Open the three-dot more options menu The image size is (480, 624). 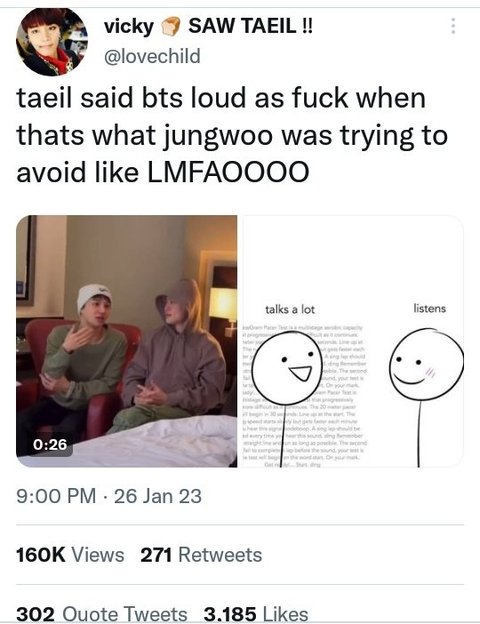pyautogui.click(x=453, y=26)
